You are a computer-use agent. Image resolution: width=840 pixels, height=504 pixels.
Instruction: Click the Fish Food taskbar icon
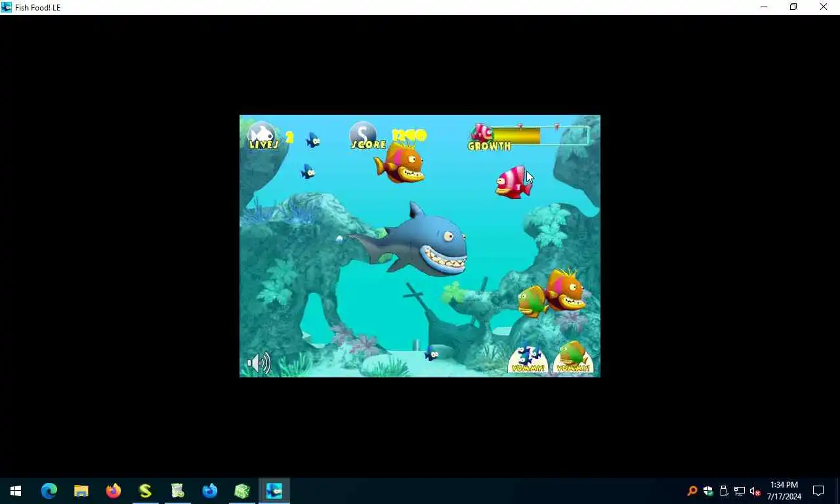(274, 491)
